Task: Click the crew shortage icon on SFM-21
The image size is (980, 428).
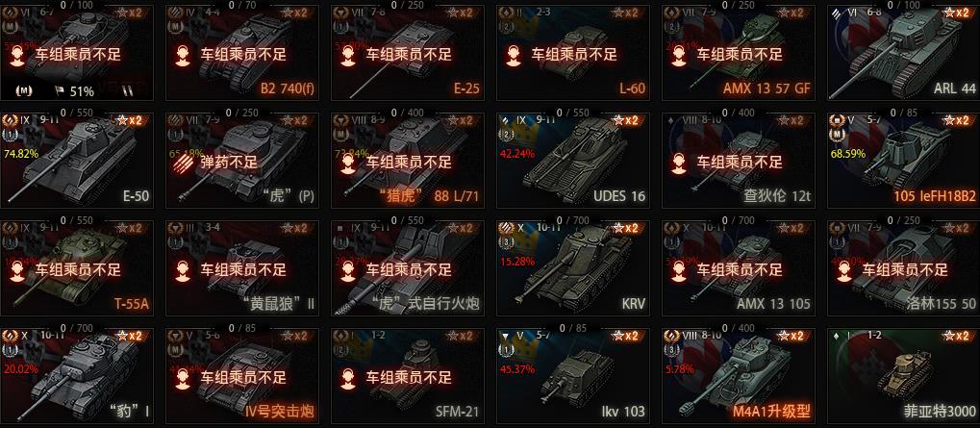Action: (348, 377)
